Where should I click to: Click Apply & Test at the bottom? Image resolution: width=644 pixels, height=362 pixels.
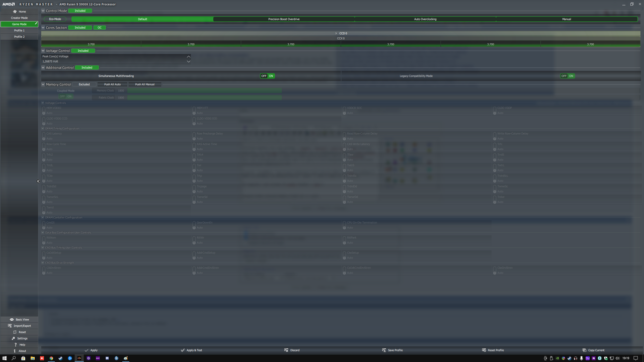click(191, 350)
